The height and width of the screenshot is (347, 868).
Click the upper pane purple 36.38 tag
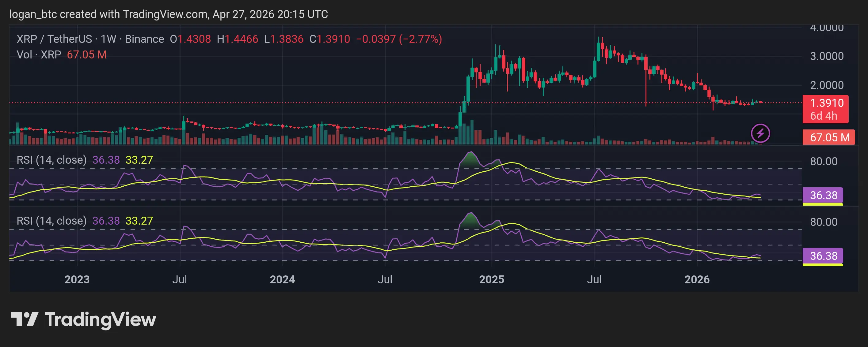(x=823, y=195)
